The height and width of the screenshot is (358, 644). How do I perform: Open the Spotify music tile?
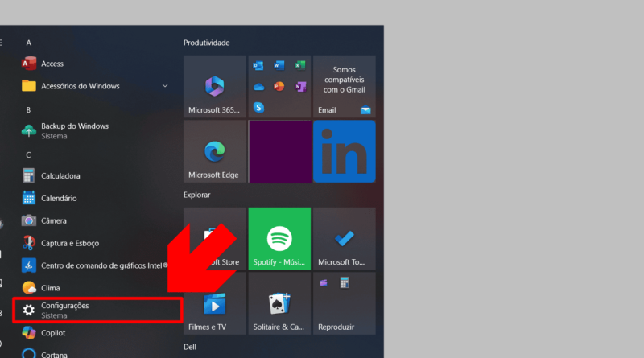(x=279, y=238)
